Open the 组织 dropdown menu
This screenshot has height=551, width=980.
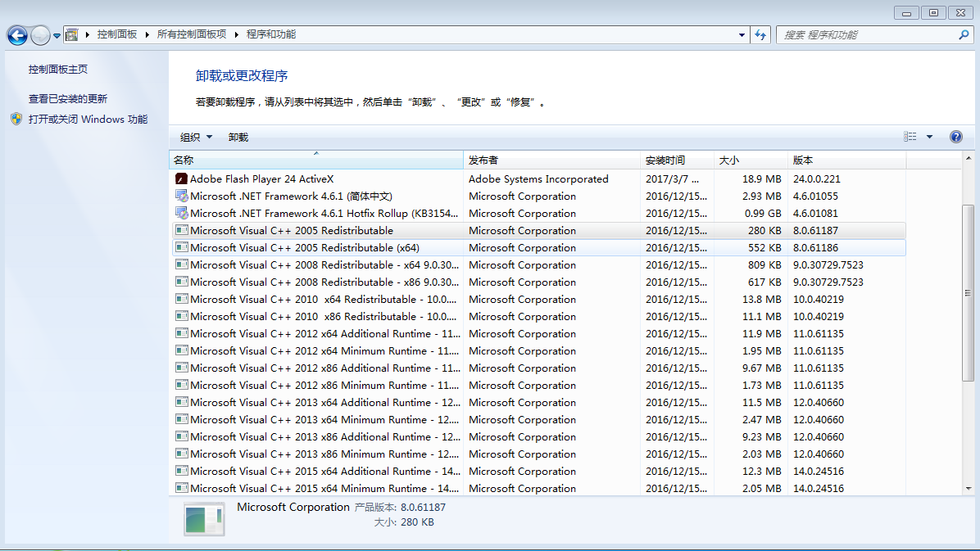pos(196,137)
